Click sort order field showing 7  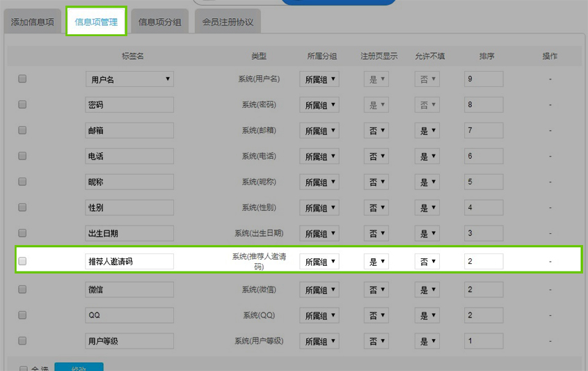(484, 131)
